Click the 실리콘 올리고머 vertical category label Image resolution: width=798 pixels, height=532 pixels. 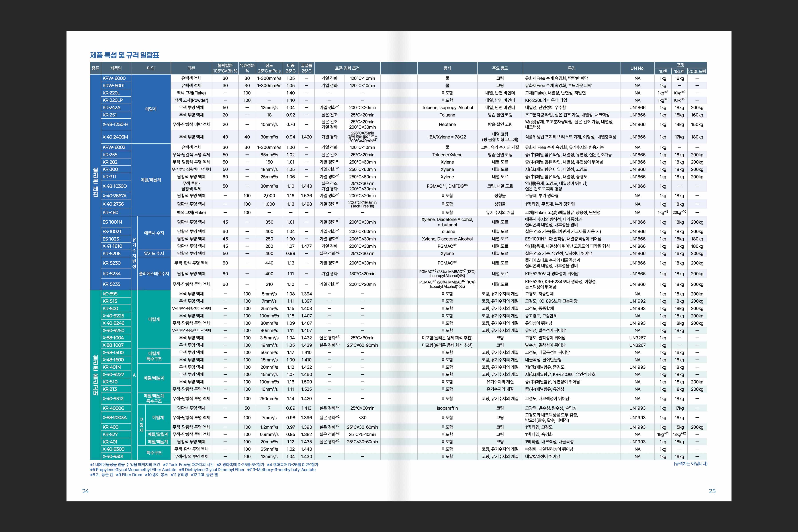pos(95,375)
